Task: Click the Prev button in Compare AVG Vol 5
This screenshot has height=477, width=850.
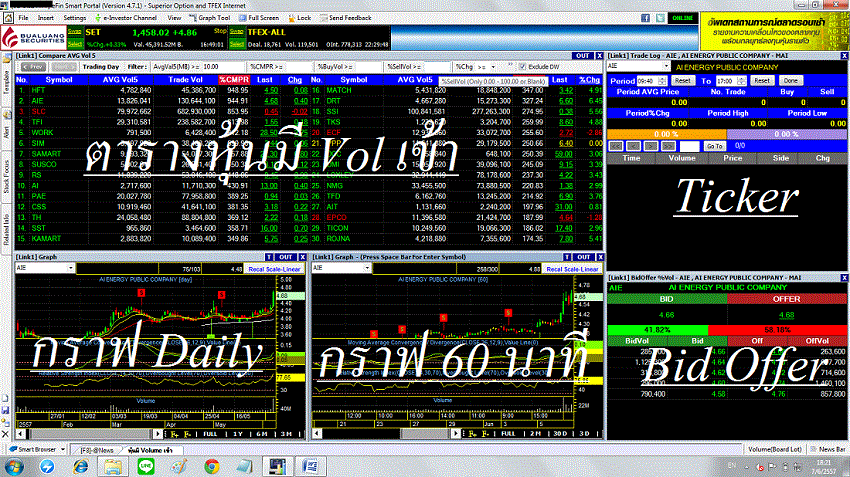Action: pyautogui.click(x=34, y=67)
